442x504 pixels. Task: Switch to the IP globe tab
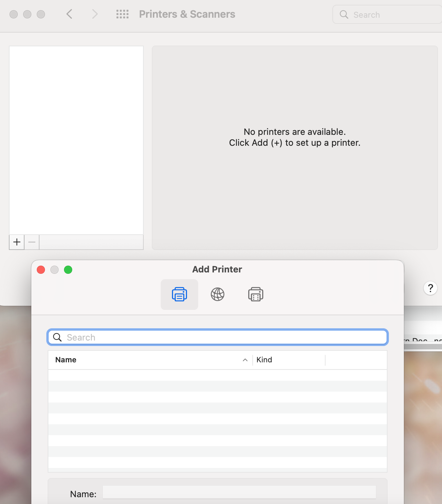click(x=217, y=295)
